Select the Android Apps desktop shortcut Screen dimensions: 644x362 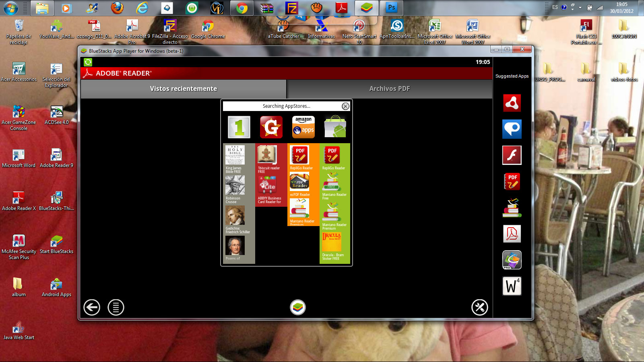57,287
